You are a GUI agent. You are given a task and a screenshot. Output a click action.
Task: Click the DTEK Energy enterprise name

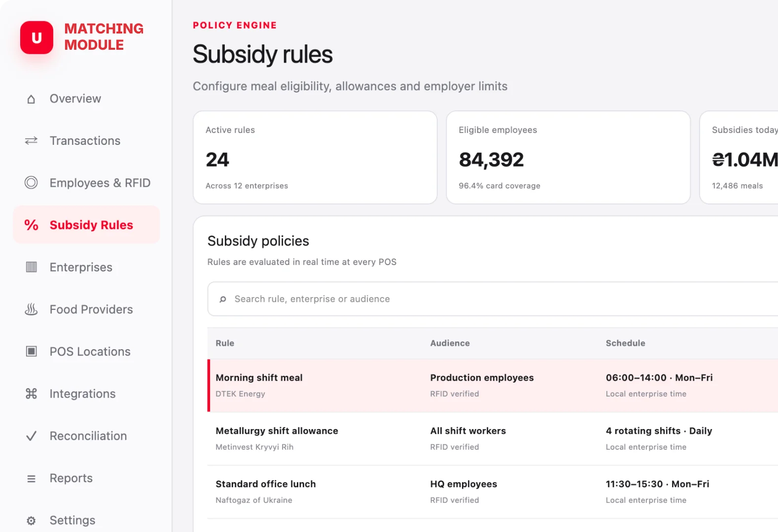(240, 394)
